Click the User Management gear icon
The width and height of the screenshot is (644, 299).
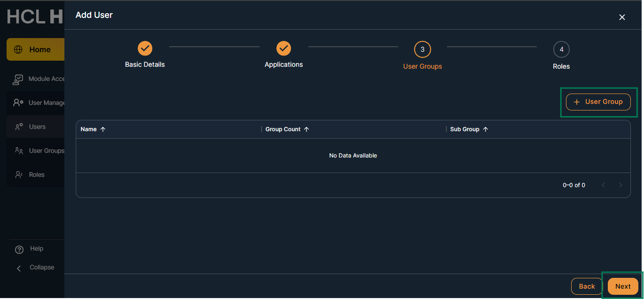(18, 102)
